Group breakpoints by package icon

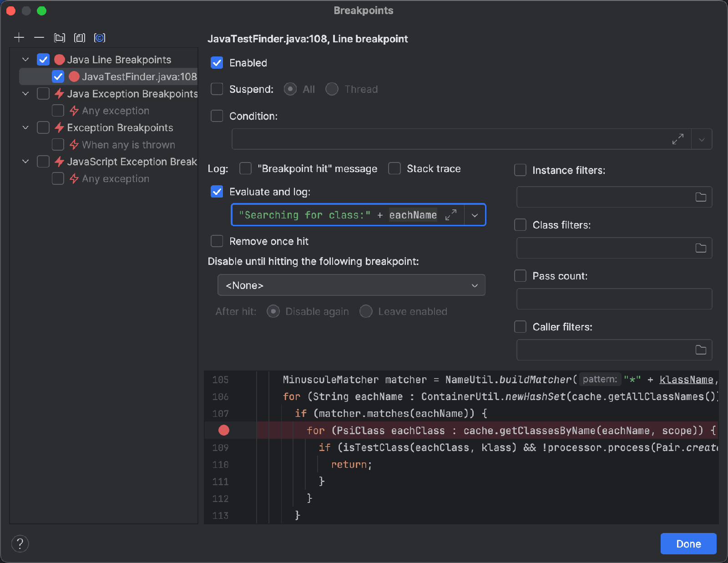click(x=60, y=38)
